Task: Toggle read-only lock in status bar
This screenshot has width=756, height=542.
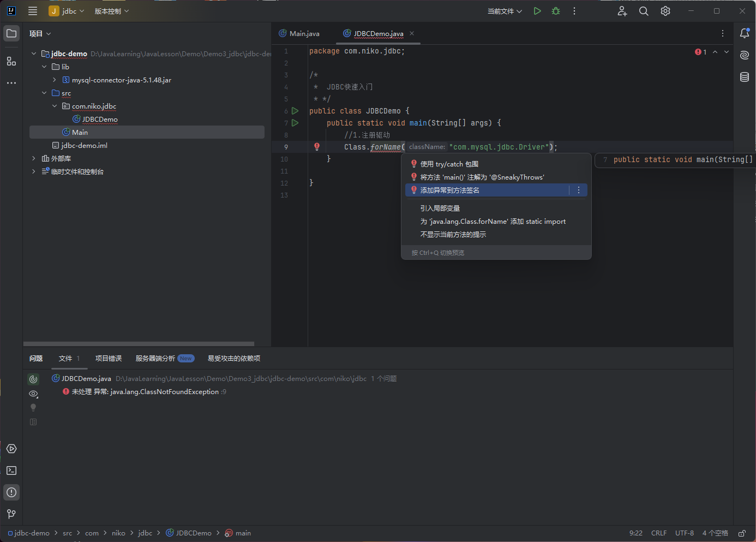Action: (742, 533)
